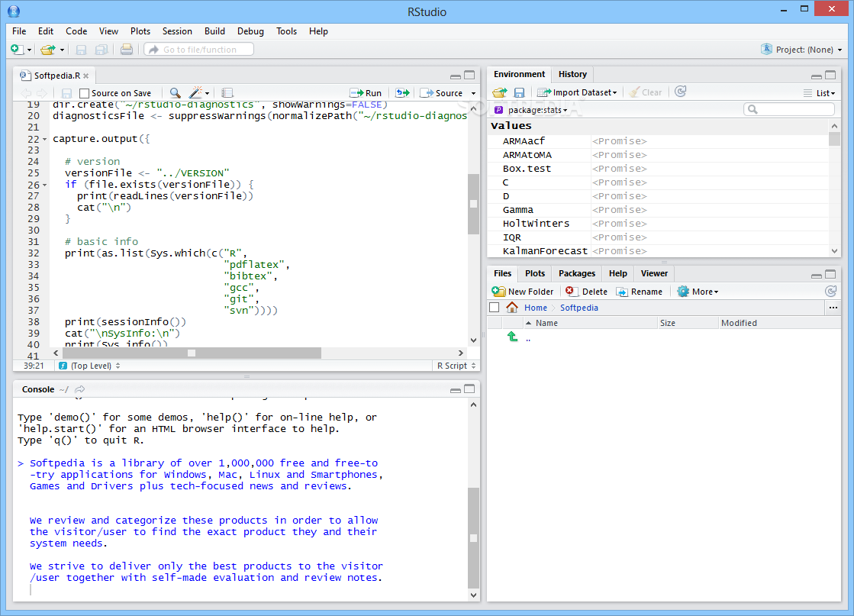The image size is (854, 616).
Task: Switch to the Packages tab
Action: click(577, 273)
